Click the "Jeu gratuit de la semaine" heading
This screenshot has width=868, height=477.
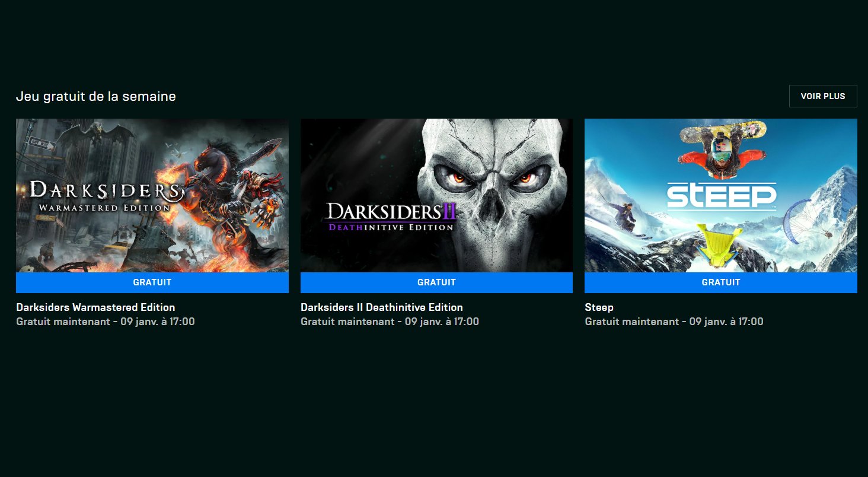[95, 96]
